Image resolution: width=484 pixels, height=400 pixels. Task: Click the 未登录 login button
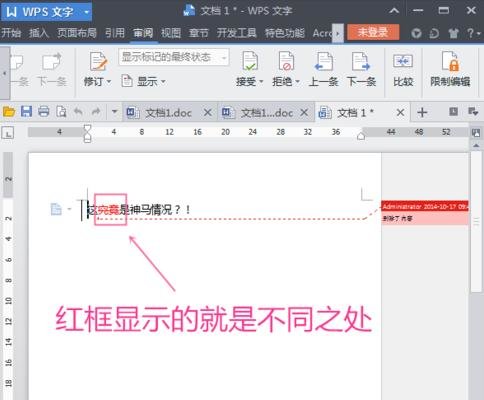pyautogui.click(x=373, y=32)
